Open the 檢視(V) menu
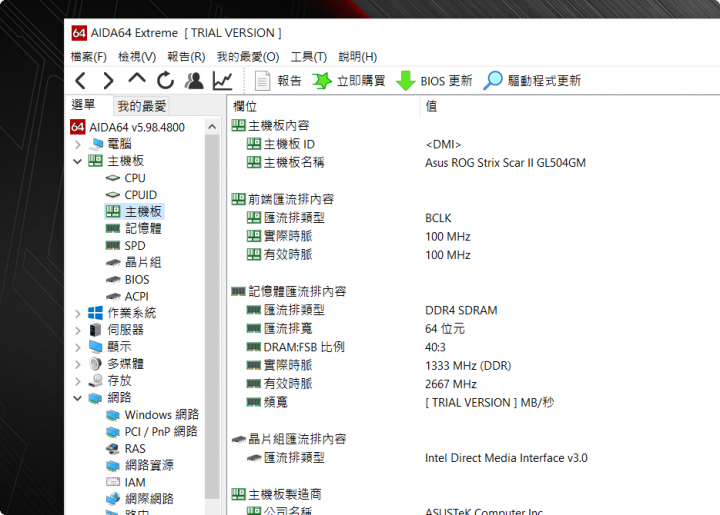Image resolution: width=720 pixels, height=515 pixels. (x=137, y=57)
